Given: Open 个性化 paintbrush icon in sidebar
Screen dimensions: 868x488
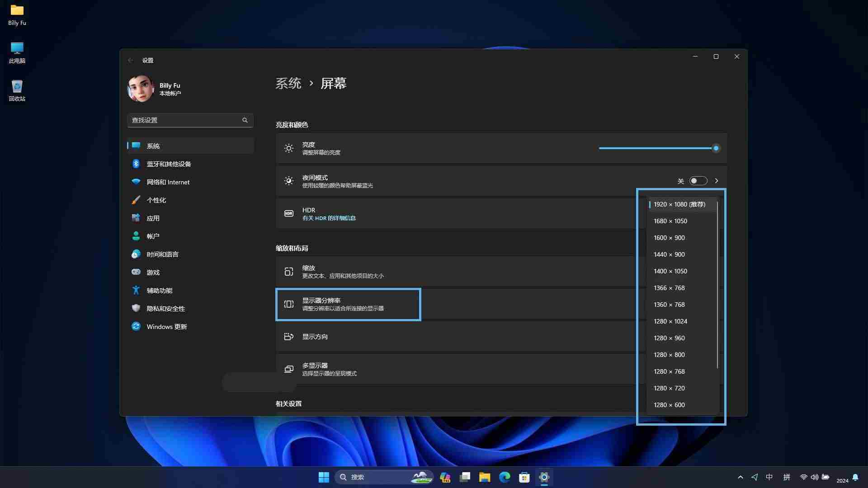Looking at the screenshot, I should pyautogui.click(x=136, y=200).
